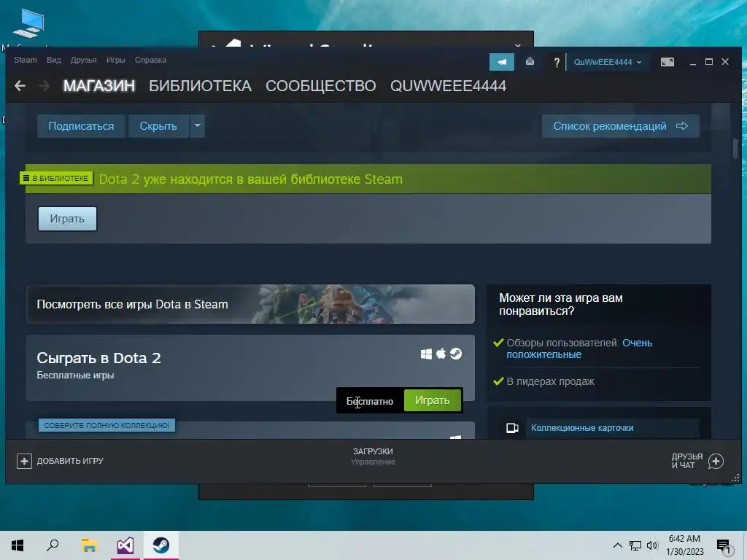Open the Справка menu
Viewport: 747px width, 560px height.
pos(150,60)
